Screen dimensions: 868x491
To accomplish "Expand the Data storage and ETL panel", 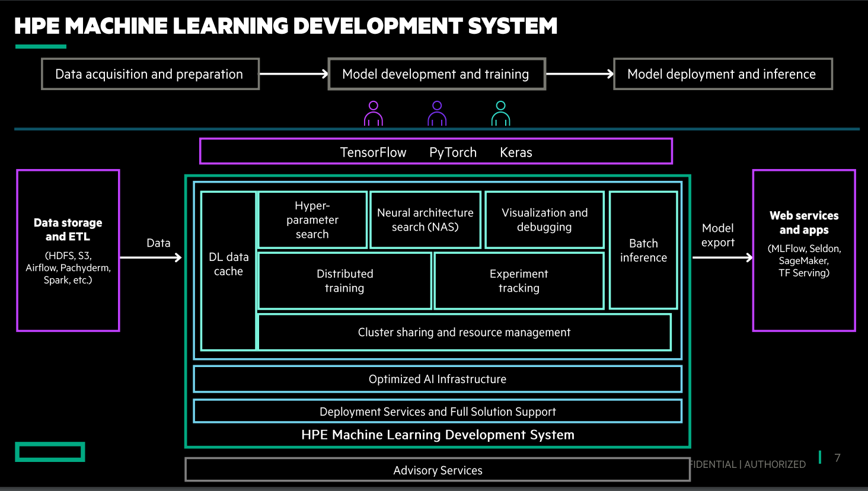I will click(68, 250).
